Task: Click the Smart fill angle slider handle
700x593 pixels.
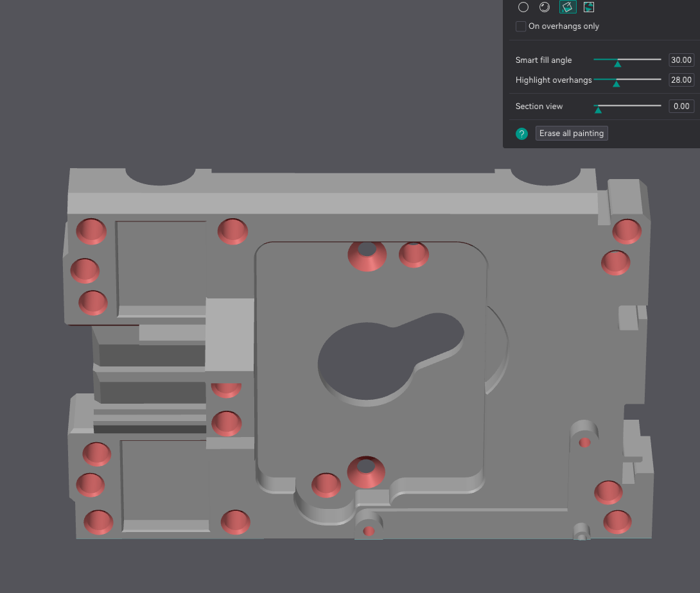Action: pos(617,63)
